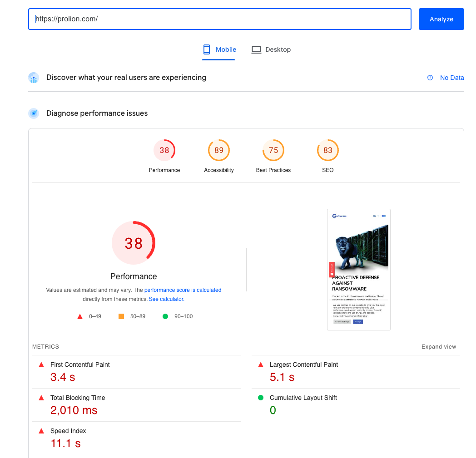Open the performance score is calculated link
This screenshot has height=458, width=476.
(x=183, y=290)
